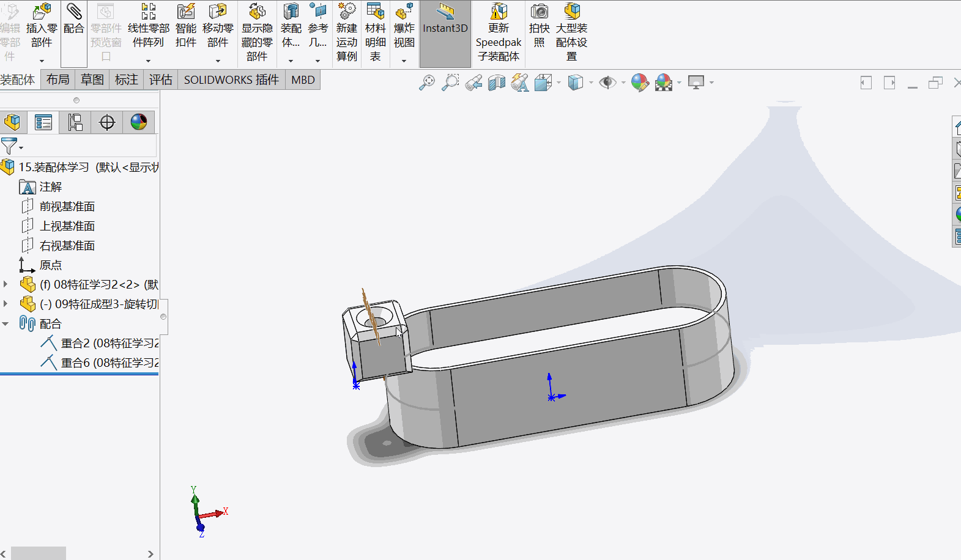Screen dimensions: 961x560
Task: Take a Snapshot (拍快照)
Action: pyautogui.click(x=539, y=26)
